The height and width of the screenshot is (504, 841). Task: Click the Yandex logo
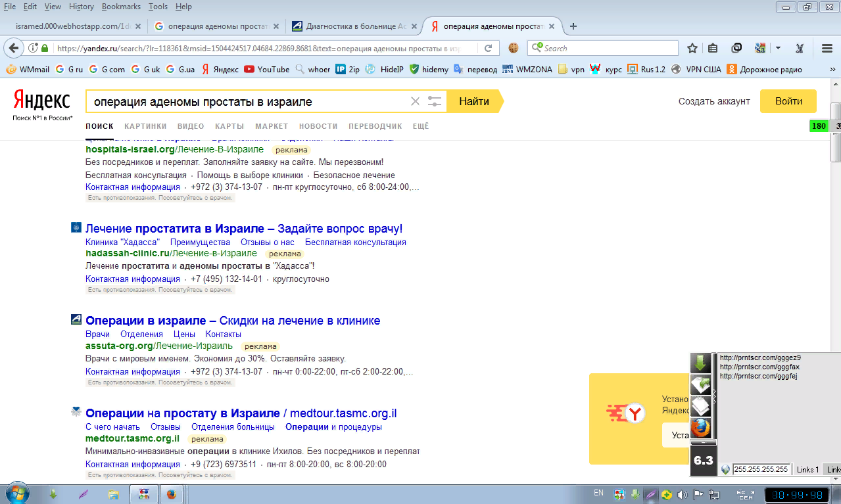[42, 100]
